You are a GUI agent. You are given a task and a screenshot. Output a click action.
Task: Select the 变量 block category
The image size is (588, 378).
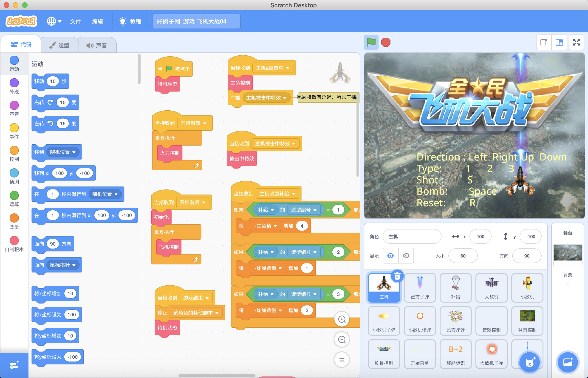pyautogui.click(x=14, y=222)
